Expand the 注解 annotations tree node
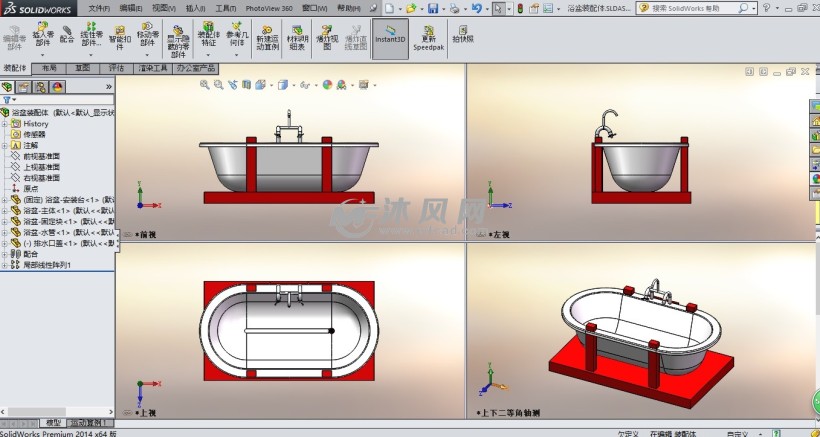 point(5,145)
